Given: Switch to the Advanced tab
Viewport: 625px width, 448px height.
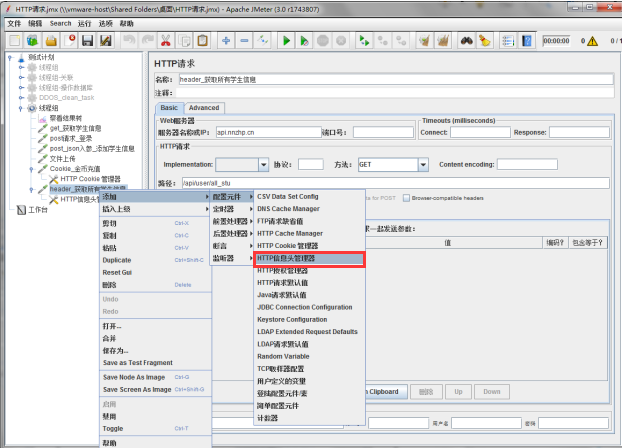Looking at the screenshot, I should click(203, 108).
